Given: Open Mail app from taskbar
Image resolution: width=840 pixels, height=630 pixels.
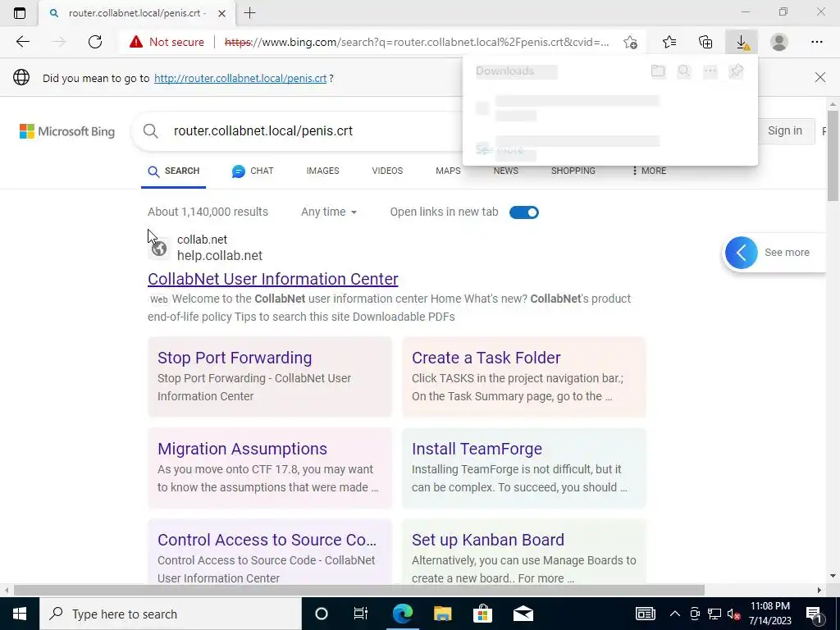Looking at the screenshot, I should (523, 614).
